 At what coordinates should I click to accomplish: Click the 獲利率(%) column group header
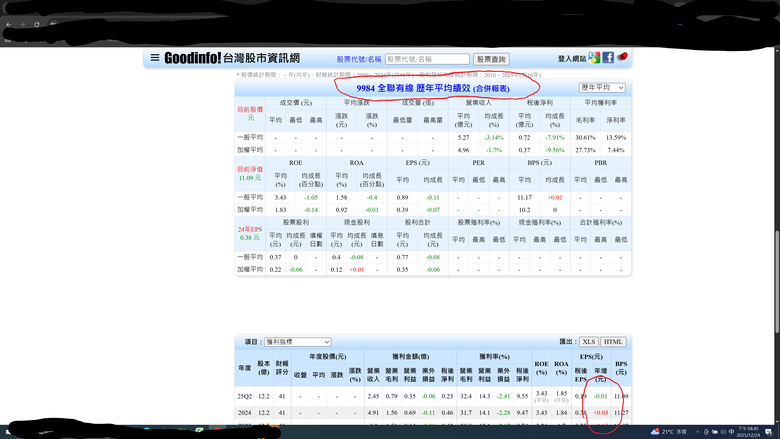[x=494, y=357]
